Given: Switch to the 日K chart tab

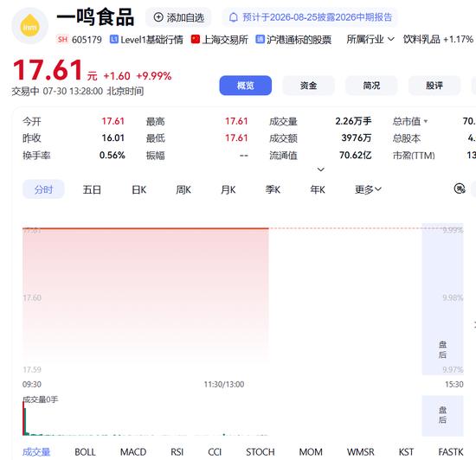Looking at the screenshot, I should pyautogui.click(x=138, y=190).
